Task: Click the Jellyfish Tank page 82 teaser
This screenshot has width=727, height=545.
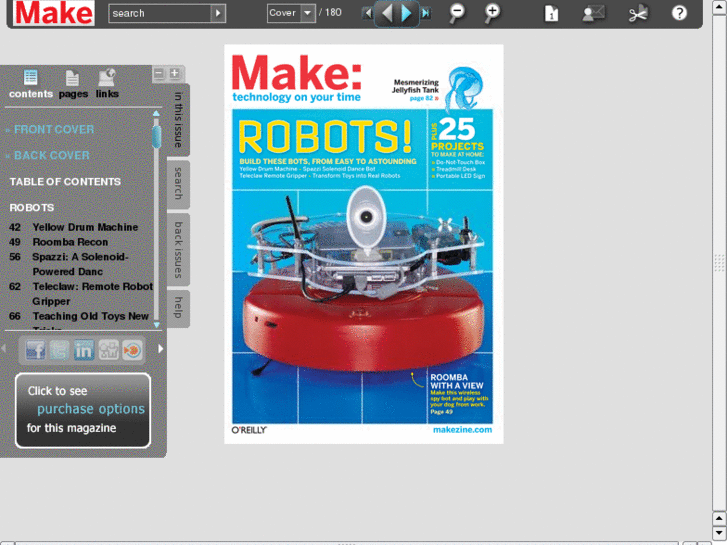Action: point(416,90)
